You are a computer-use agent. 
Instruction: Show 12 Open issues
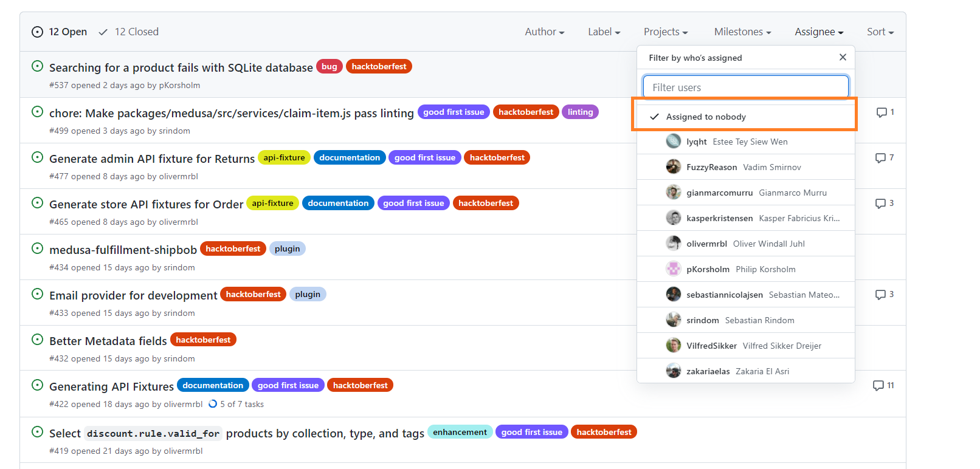click(60, 32)
